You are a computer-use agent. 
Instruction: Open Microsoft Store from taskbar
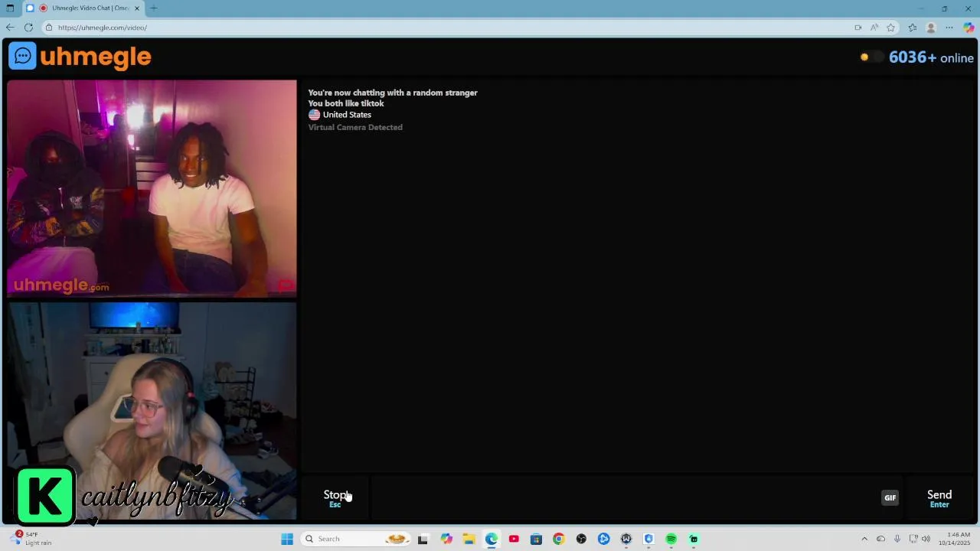coord(536,539)
